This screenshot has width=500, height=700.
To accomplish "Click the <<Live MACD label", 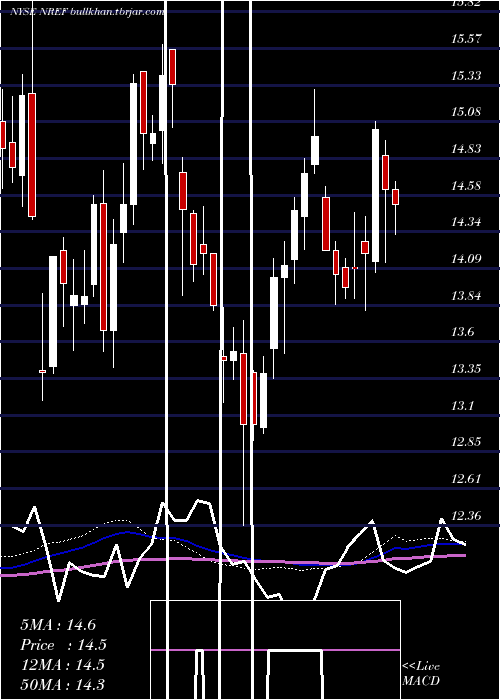I will (421, 674).
